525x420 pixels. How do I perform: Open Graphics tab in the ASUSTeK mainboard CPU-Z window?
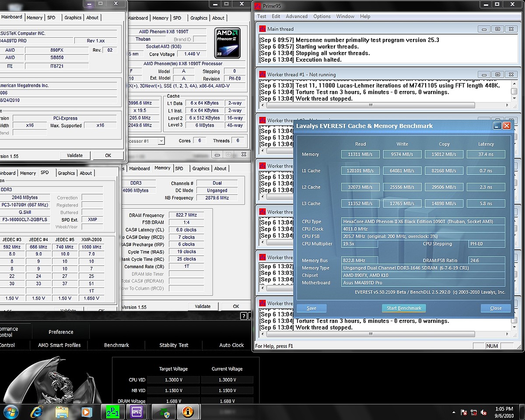[73, 18]
